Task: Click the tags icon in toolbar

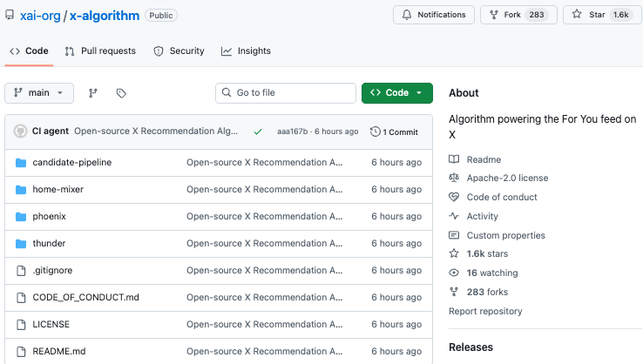Action: (x=121, y=93)
